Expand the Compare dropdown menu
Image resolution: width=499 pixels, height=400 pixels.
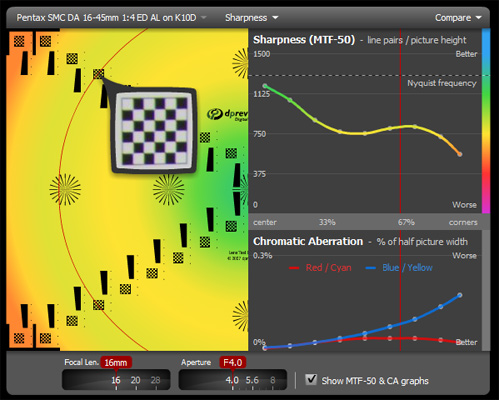458,18
